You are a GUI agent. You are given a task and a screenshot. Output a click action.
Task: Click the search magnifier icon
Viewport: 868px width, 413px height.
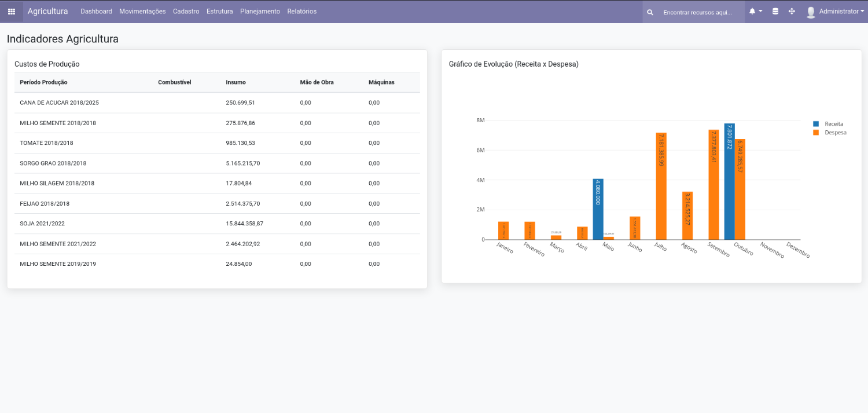coord(650,12)
